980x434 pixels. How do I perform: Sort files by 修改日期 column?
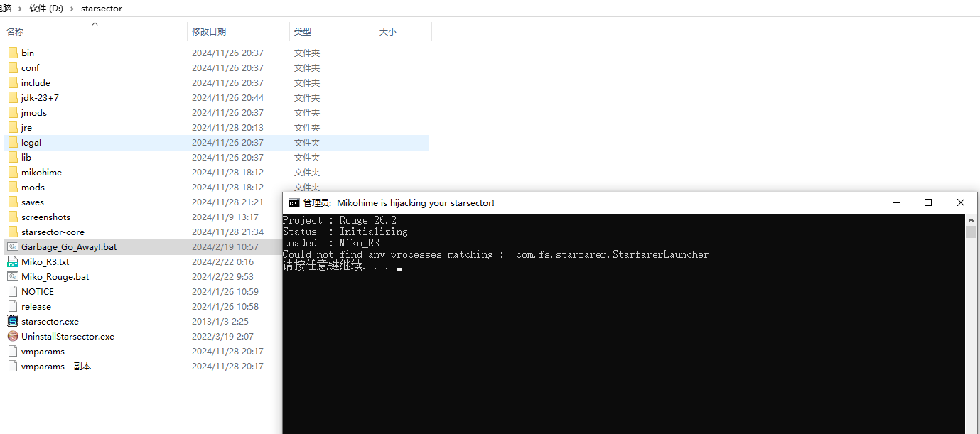point(211,31)
